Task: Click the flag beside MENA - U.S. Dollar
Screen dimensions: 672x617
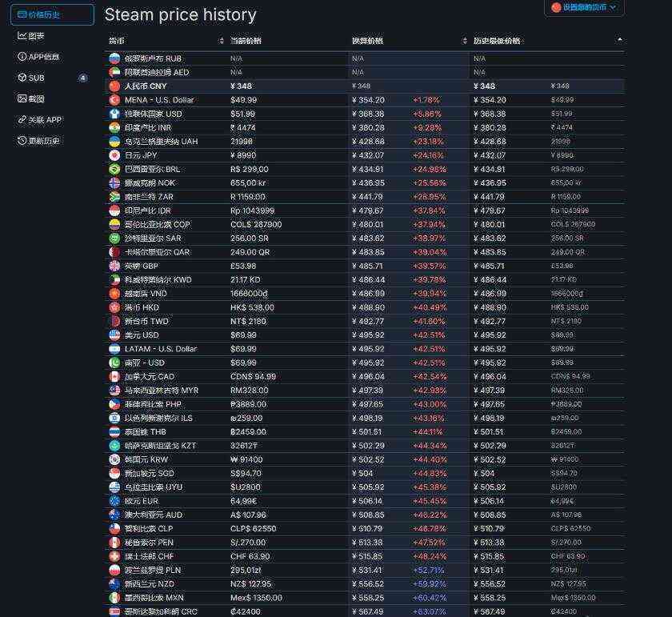Action: pos(114,100)
